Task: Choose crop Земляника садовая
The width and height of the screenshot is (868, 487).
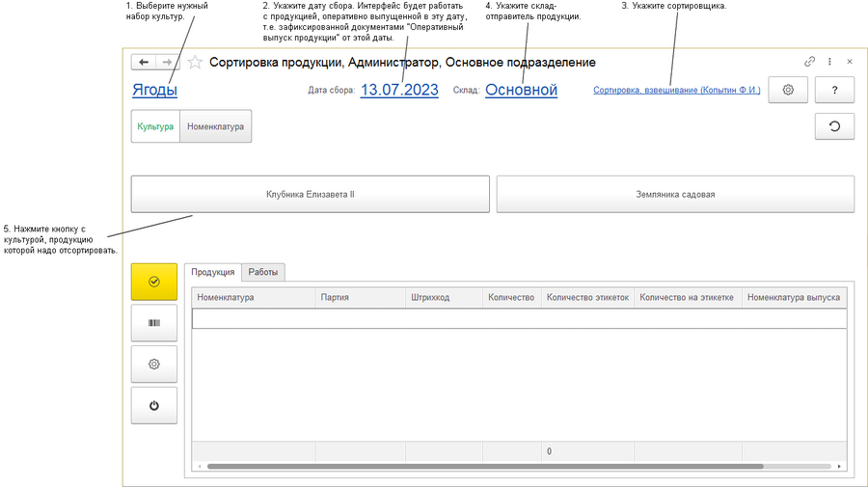Action: click(x=675, y=194)
